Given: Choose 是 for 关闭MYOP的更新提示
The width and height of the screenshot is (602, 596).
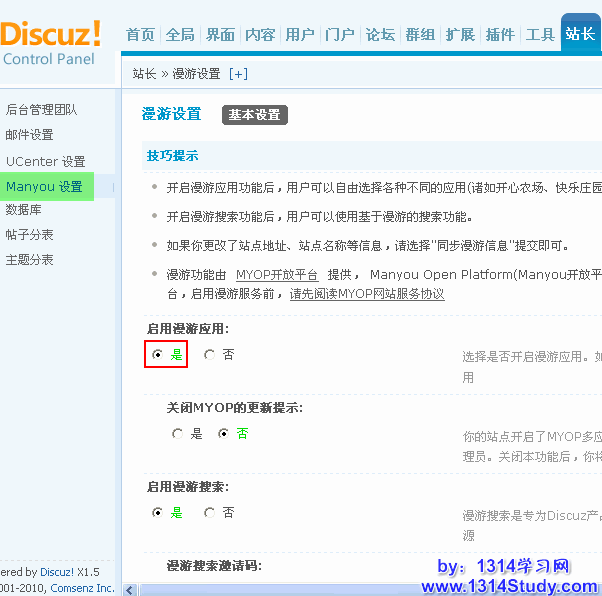Looking at the screenshot, I should (x=177, y=434).
